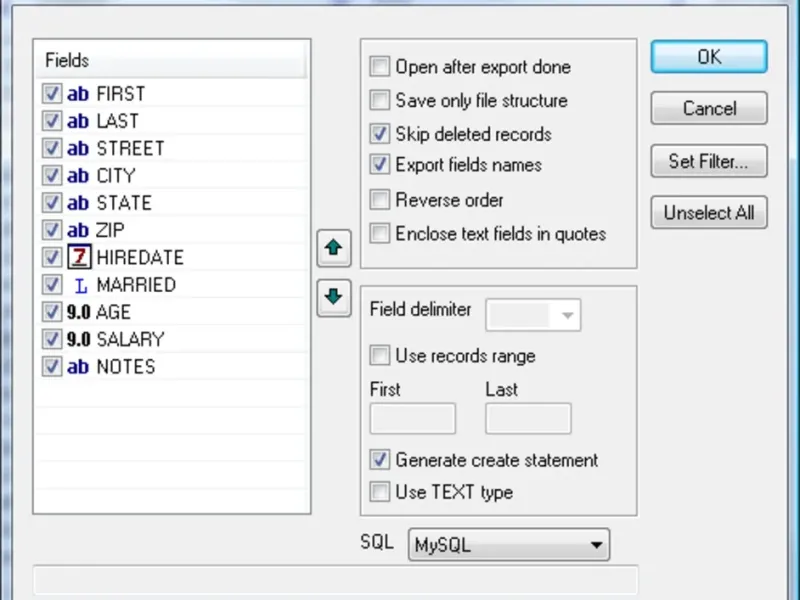Click the Unselect All button

709,212
